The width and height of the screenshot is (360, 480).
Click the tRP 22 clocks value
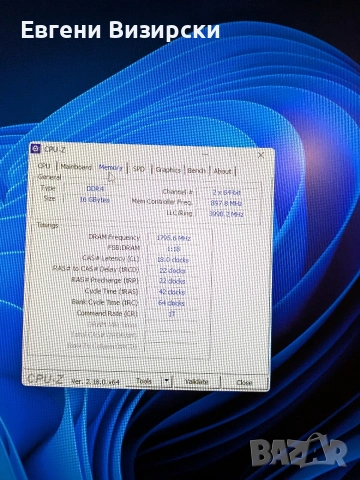[x=172, y=281]
